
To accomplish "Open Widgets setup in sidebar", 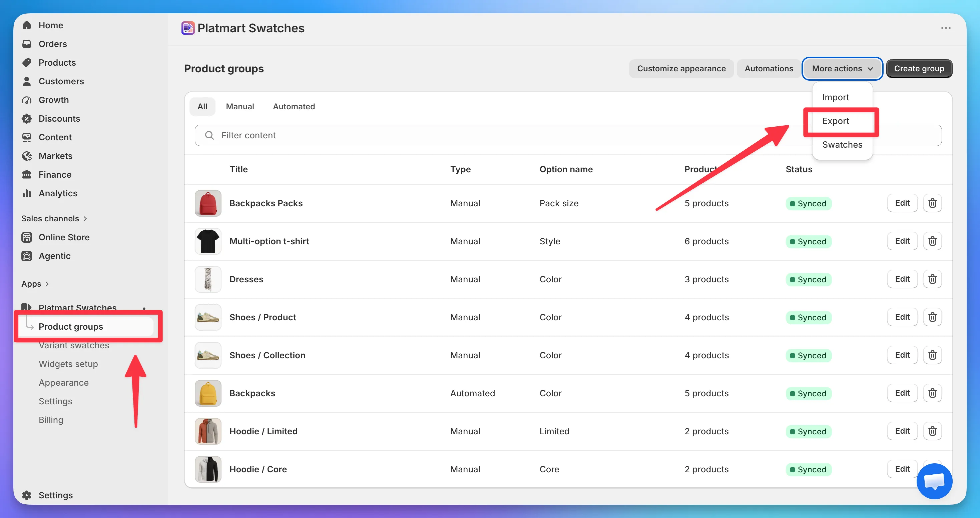I will tap(68, 364).
